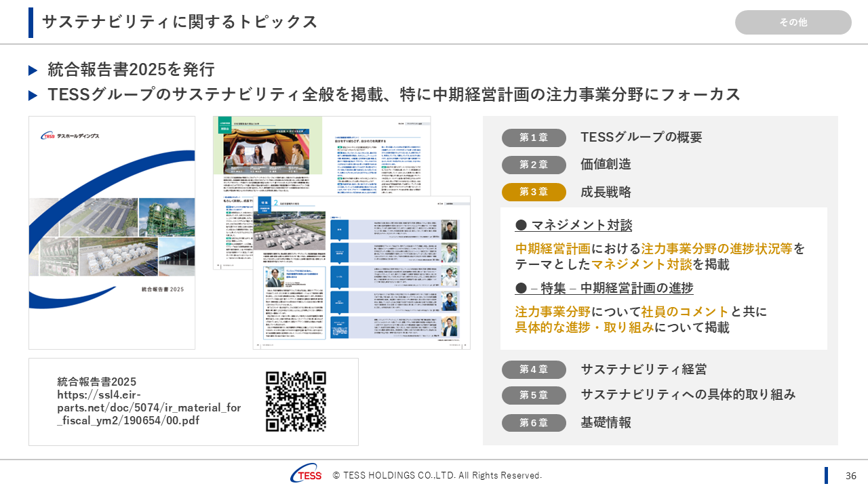Toggle the 第6章 基礎情報 badge

coord(534,422)
